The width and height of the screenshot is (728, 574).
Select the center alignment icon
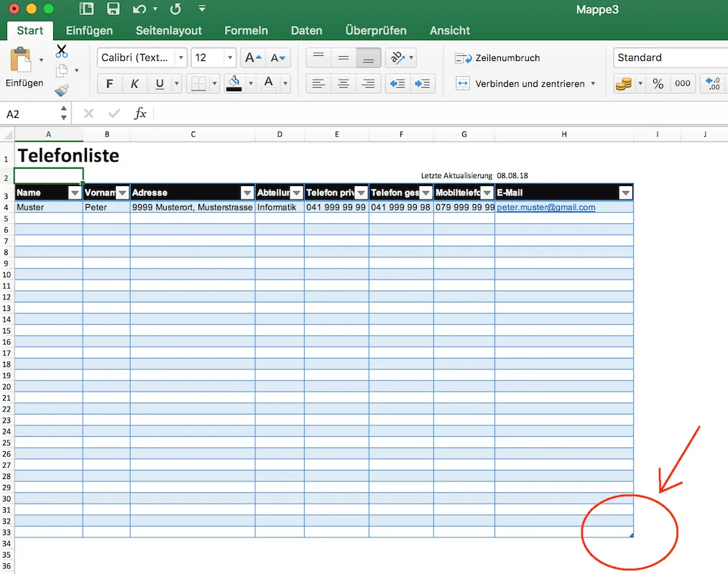click(x=343, y=83)
